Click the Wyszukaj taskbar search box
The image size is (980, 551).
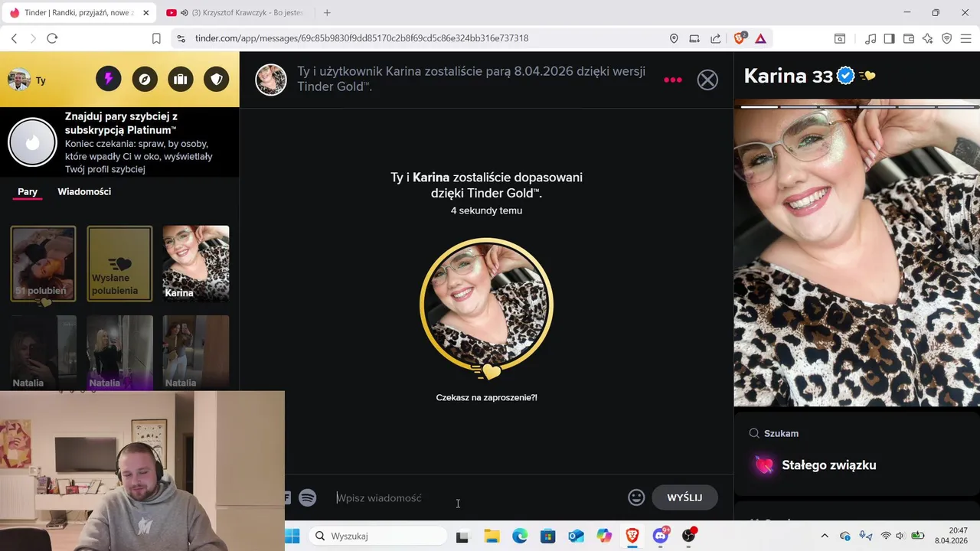378,536
